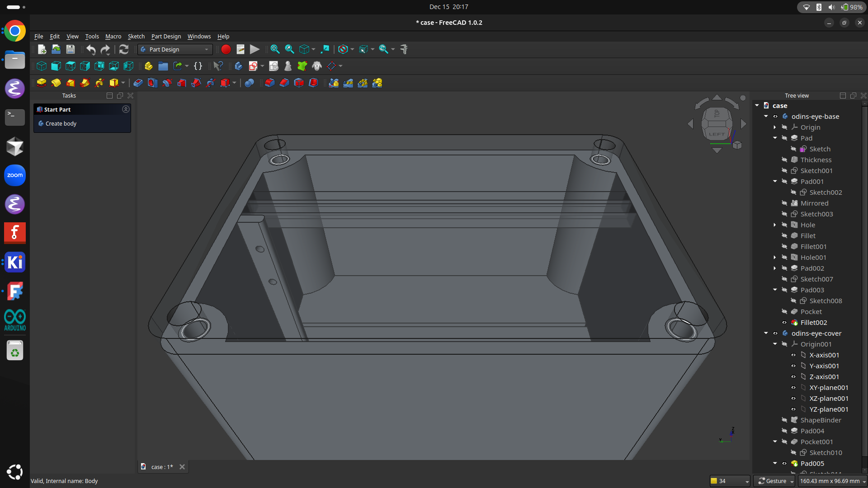Screen dimensions: 868x488
Task: Expand the Hole001 tree item
Action: pyautogui.click(x=775, y=258)
